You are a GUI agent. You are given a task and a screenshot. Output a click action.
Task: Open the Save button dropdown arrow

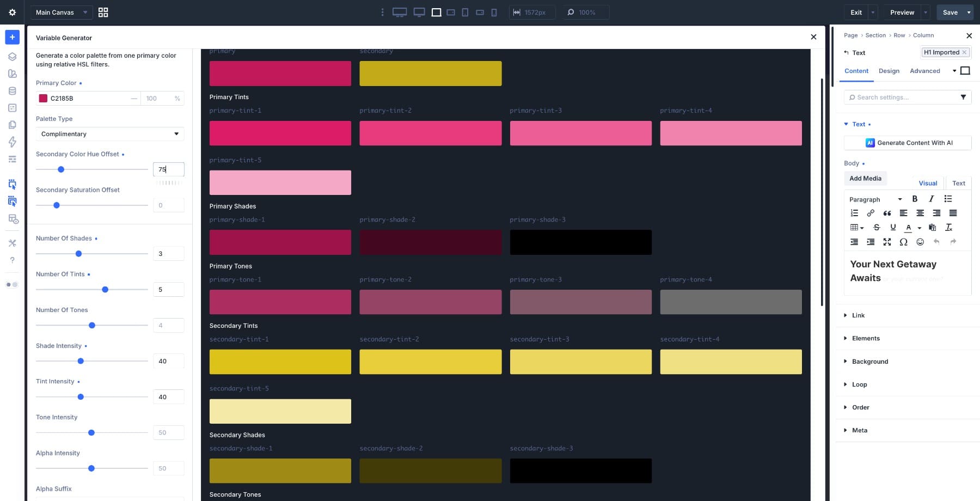tap(969, 12)
